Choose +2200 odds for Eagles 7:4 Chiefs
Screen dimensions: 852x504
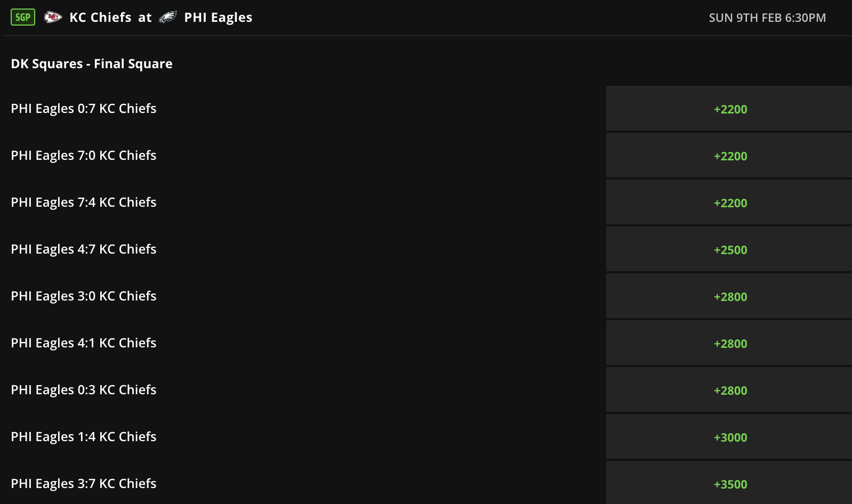click(729, 203)
